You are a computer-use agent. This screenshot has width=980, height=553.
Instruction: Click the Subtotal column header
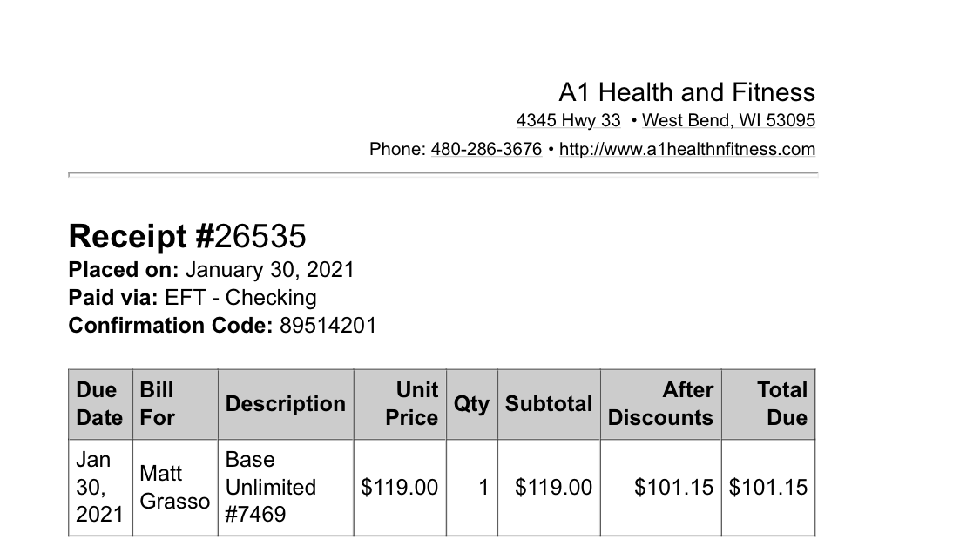(x=549, y=404)
